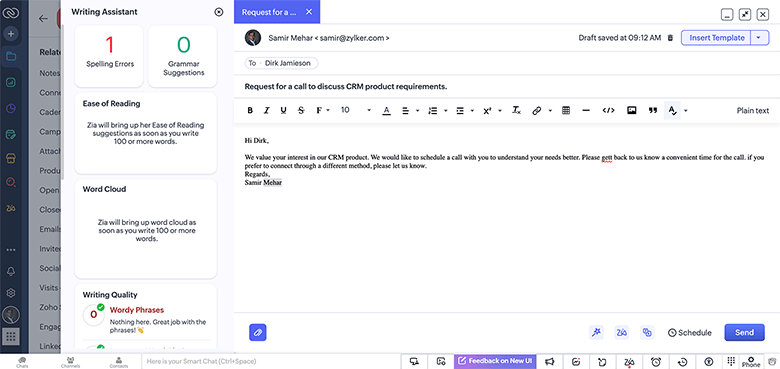Click the magic wand icon near Schedule
Image resolution: width=780 pixels, height=369 pixels.
pos(596,333)
